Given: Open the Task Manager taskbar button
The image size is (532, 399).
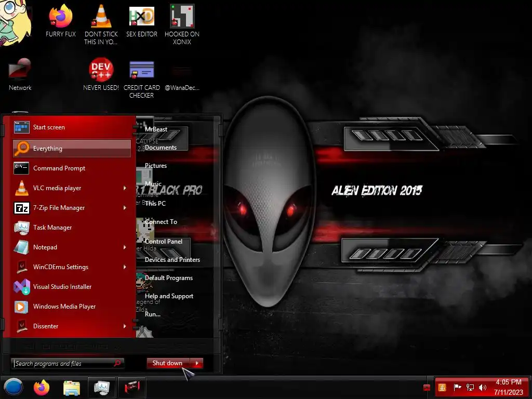Looking at the screenshot, I should tap(102, 388).
